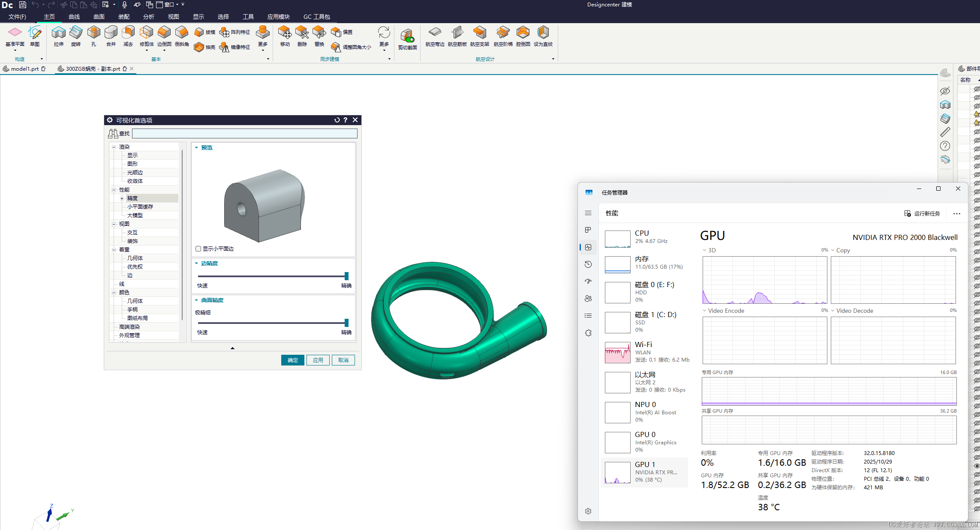
Task: Collapse the 渲染 tree section
Action: point(114,147)
